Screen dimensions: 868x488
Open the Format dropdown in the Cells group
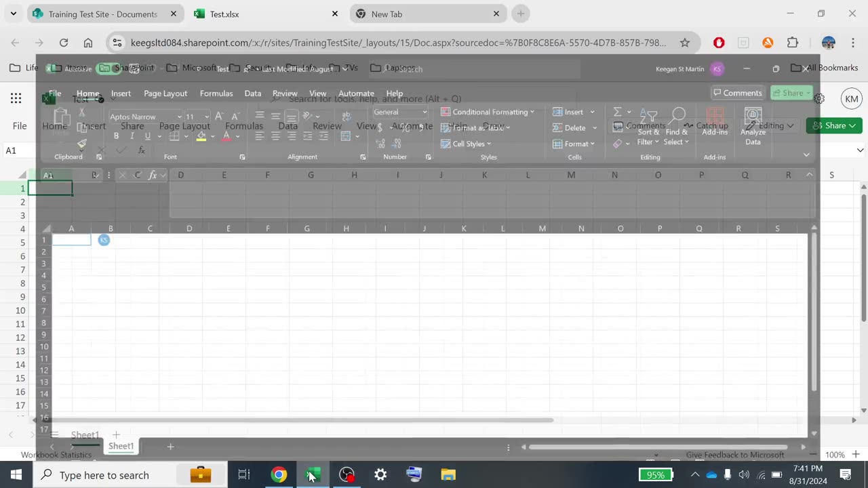(573, 144)
